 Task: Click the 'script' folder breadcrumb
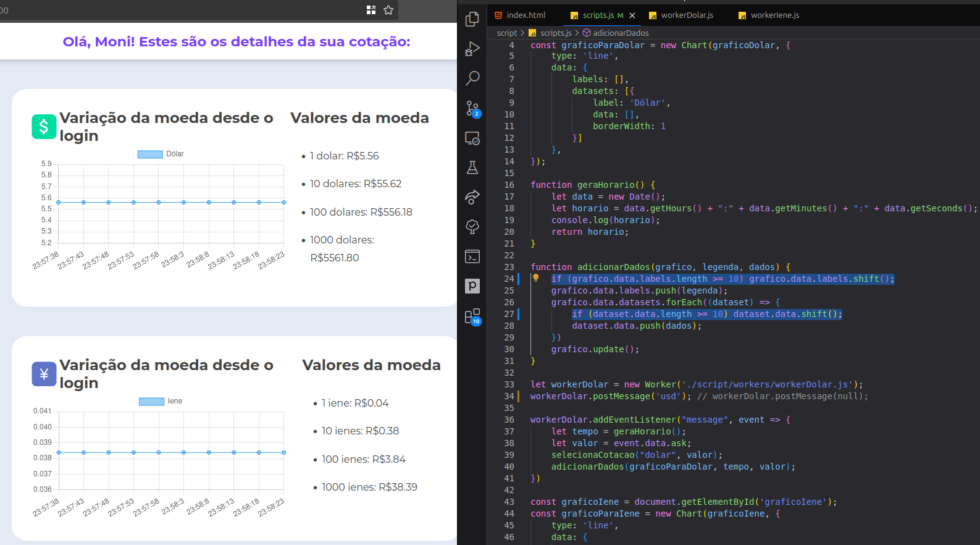tap(507, 33)
